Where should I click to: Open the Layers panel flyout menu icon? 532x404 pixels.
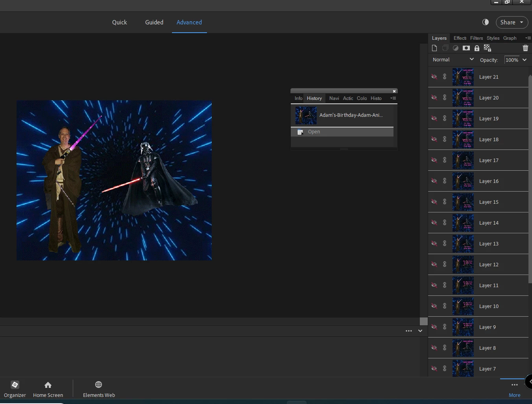click(x=528, y=38)
